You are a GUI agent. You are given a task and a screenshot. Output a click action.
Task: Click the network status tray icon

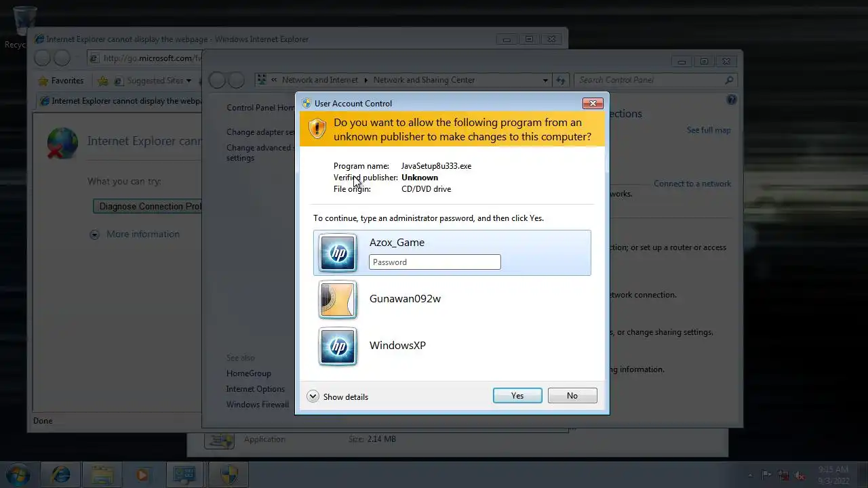click(783, 475)
